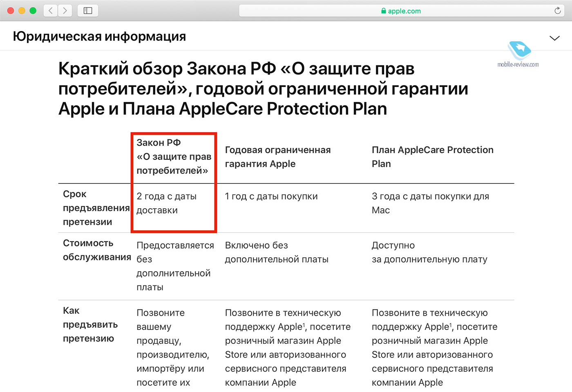Click the cell Включено без дополнительной платы
This screenshot has height=392, width=572.
pyautogui.click(x=277, y=252)
